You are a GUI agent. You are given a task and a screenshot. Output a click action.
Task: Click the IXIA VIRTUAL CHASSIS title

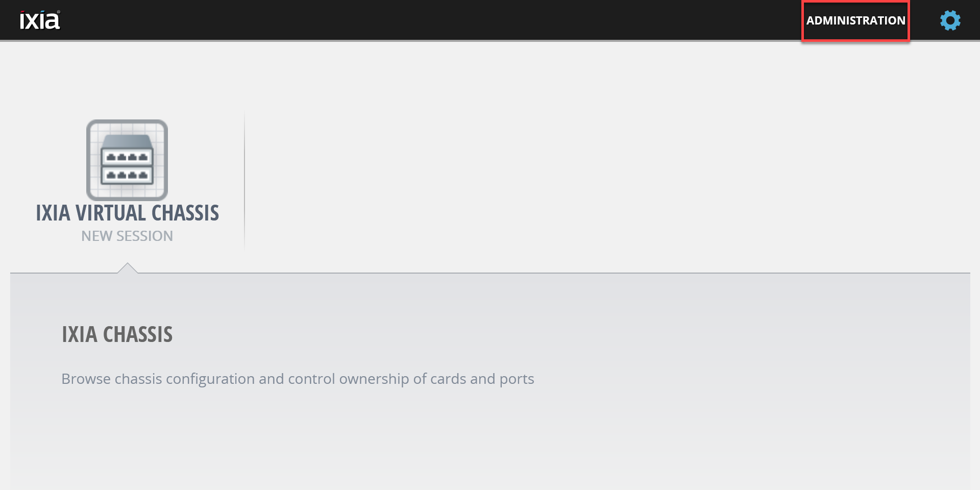click(127, 213)
